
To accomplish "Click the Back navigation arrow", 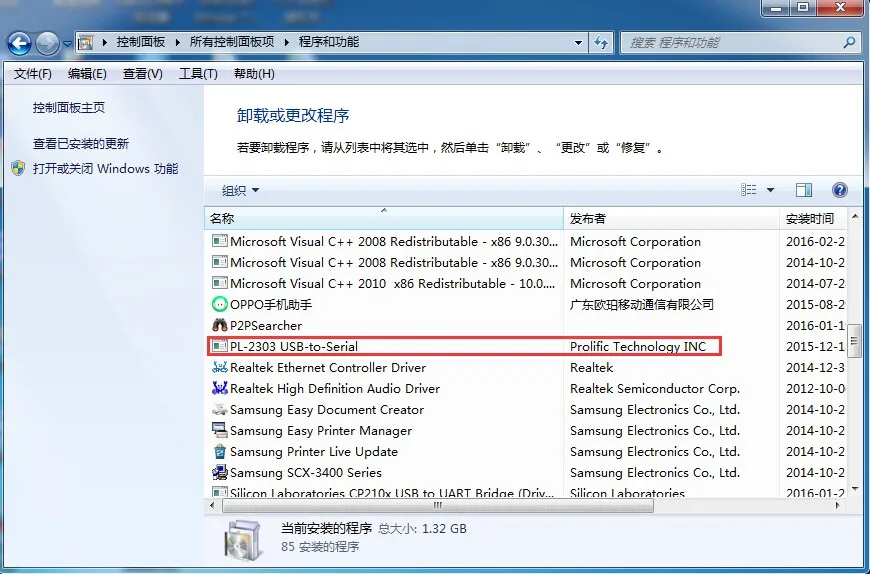I will (x=19, y=43).
